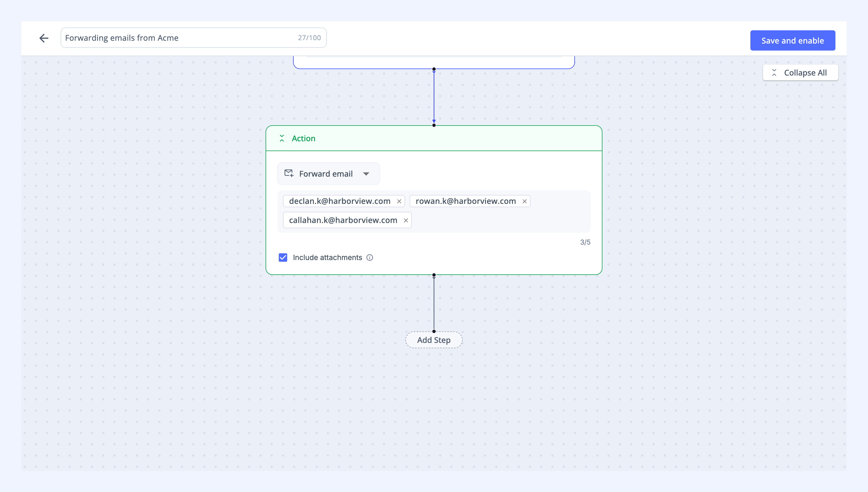Viewport: 868px width, 492px height.
Task: Click Save and enable button
Action: coord(793,40)
